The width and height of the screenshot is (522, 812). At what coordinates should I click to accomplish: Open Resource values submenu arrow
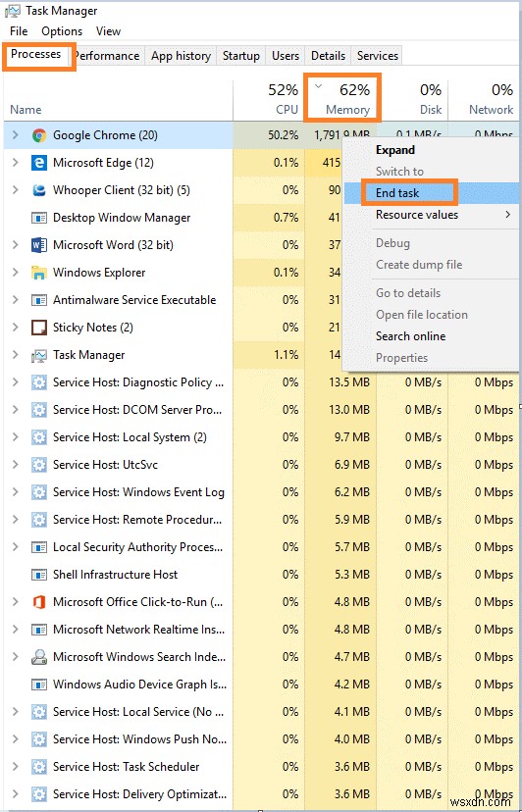coord(508,215)
